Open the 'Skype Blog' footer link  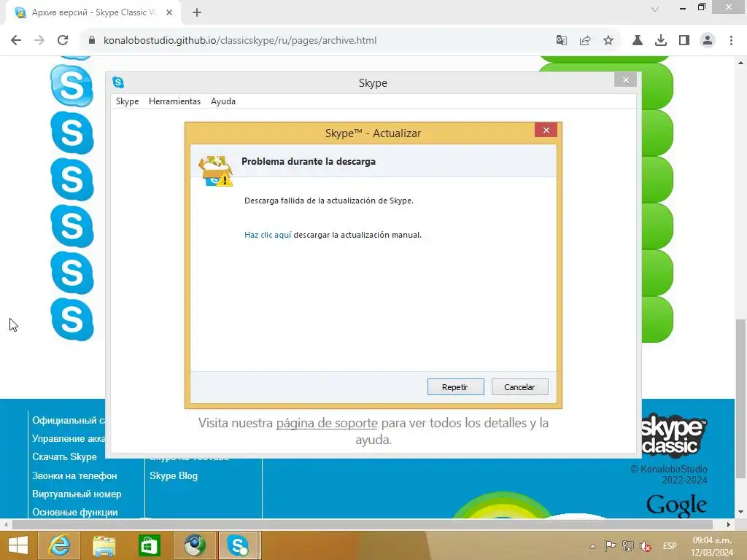[x=174, y=475]
